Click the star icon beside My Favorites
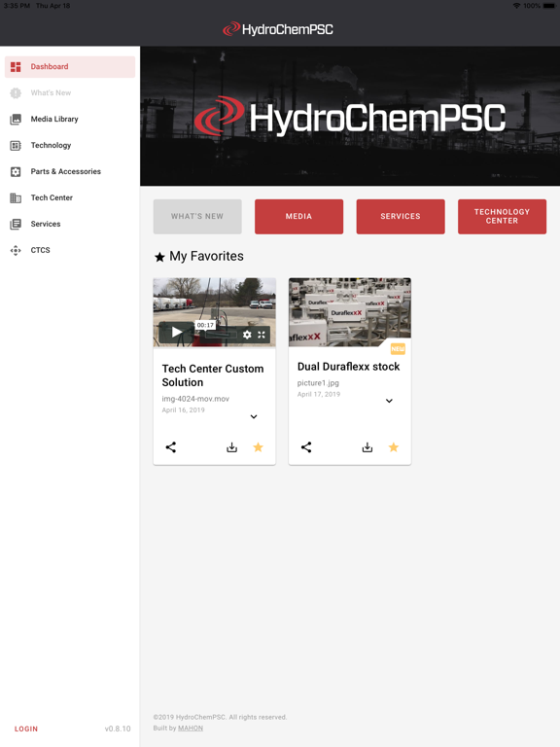Image resolution: width=560 pixels, height=747 pixels. coord(159,257)
